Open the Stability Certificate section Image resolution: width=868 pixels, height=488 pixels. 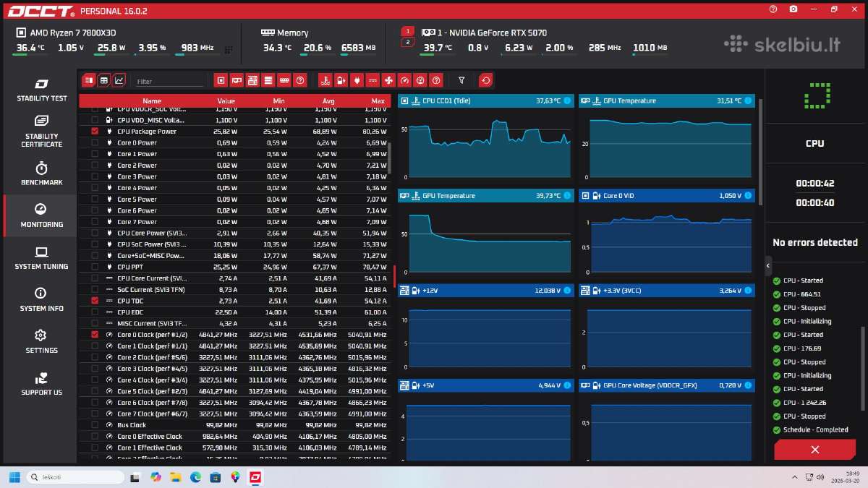point(41,132)
